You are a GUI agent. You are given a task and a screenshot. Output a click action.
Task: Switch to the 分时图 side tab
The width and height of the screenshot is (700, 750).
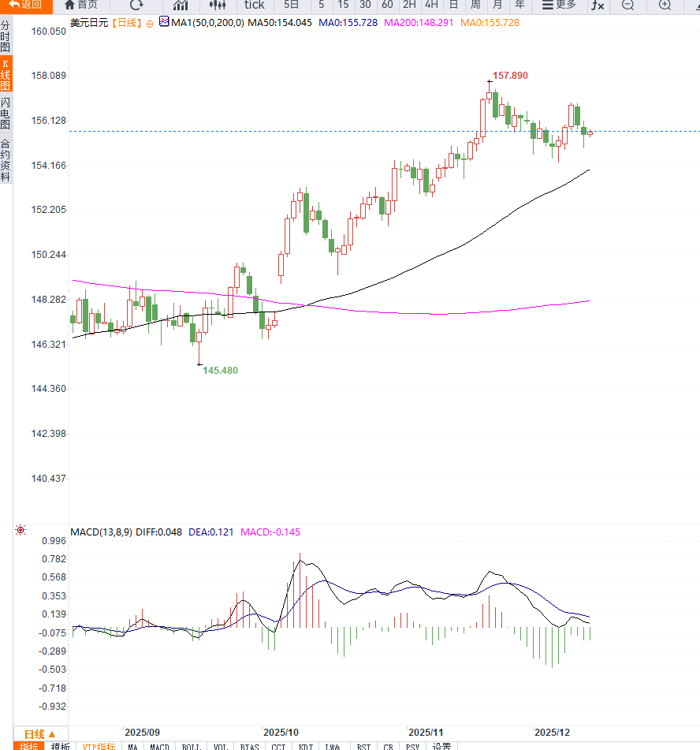[x=6, y=36]
